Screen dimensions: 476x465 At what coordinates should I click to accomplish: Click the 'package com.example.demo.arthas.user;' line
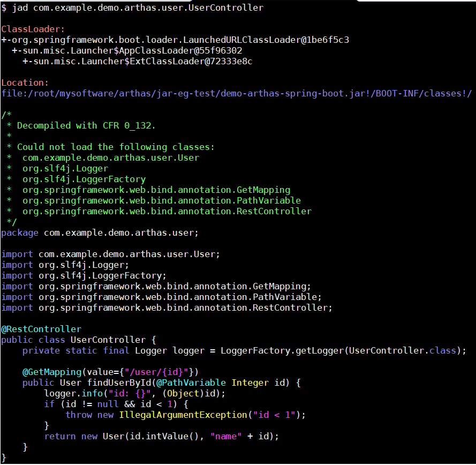100,233
